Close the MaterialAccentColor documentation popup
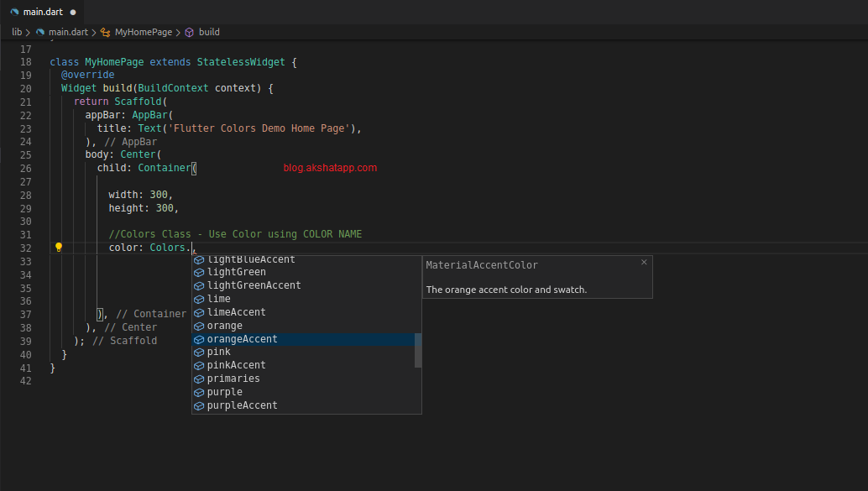Screen dimensions: 868x491 click(x=644, y=263)
